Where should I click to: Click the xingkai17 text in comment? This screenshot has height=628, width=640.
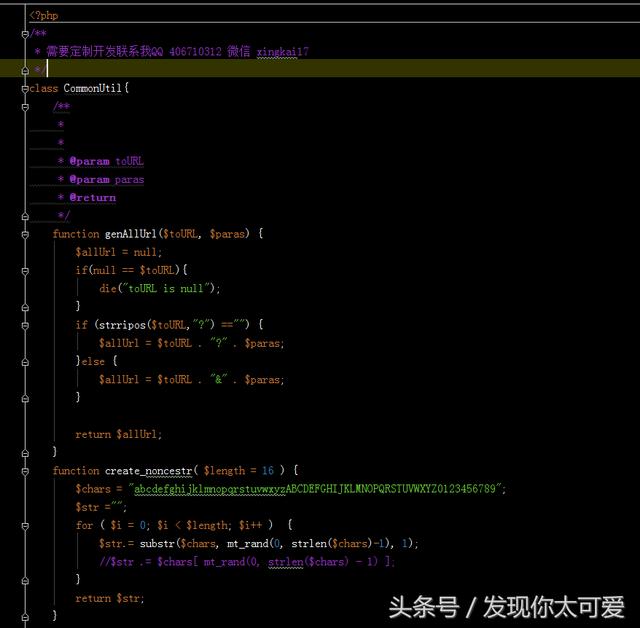click(282, 52)
